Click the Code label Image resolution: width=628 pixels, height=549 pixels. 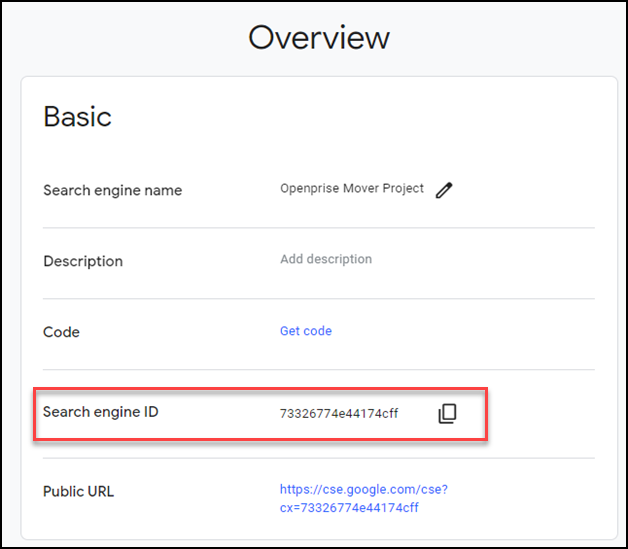tap(61, 332)
